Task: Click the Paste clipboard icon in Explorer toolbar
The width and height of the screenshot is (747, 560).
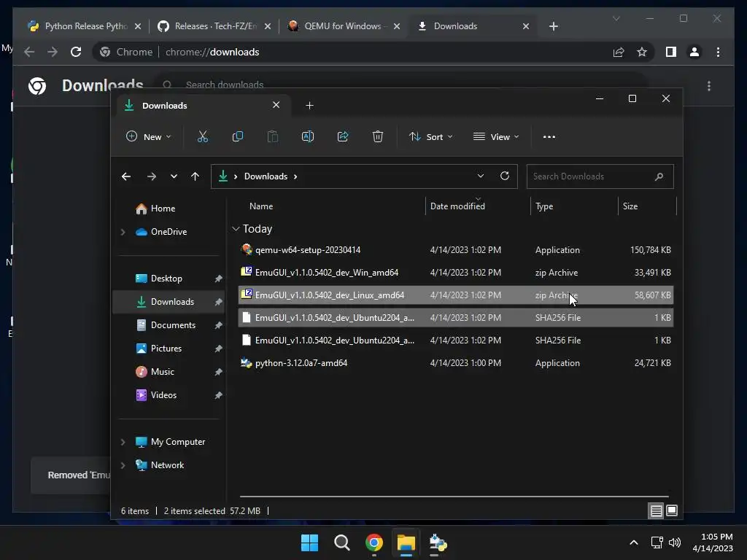Action: (273, 136)
